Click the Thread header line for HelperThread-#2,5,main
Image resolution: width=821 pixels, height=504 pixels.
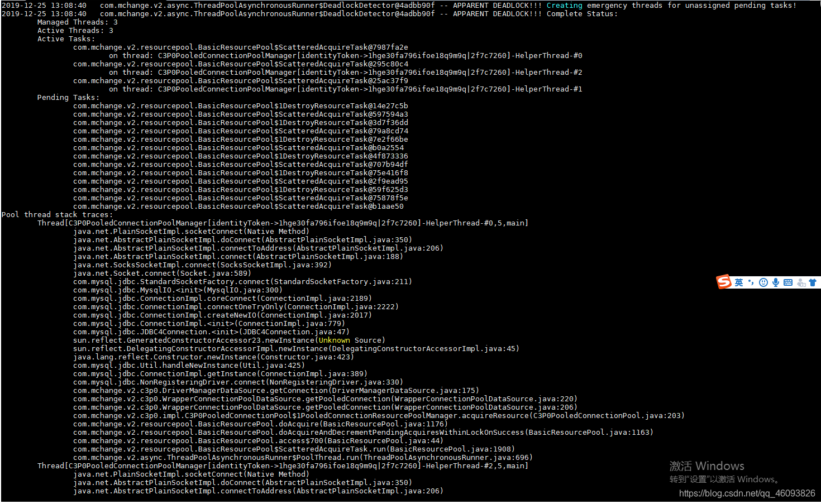coord(283,466)
